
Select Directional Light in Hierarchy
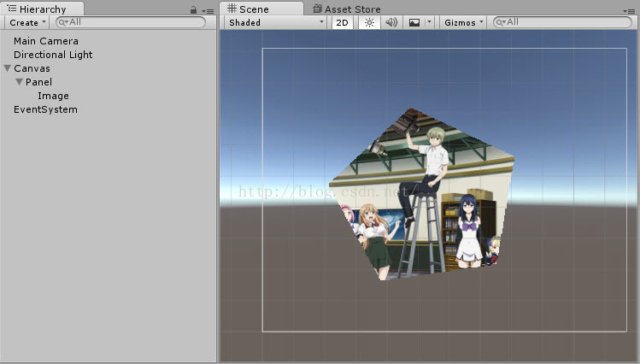[x=53, y=55]
